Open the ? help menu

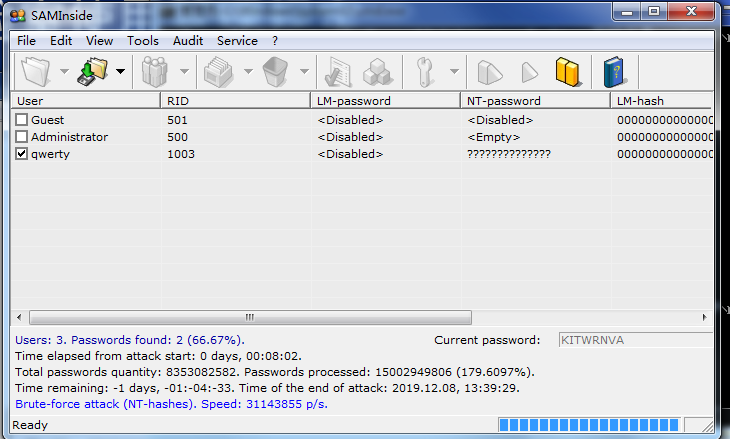275,41
